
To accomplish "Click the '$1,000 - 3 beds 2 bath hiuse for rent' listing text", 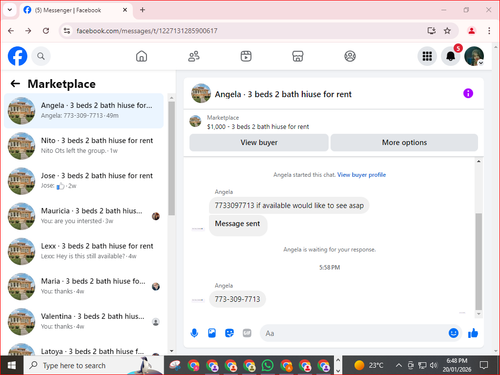I will [x=258, y=127].
